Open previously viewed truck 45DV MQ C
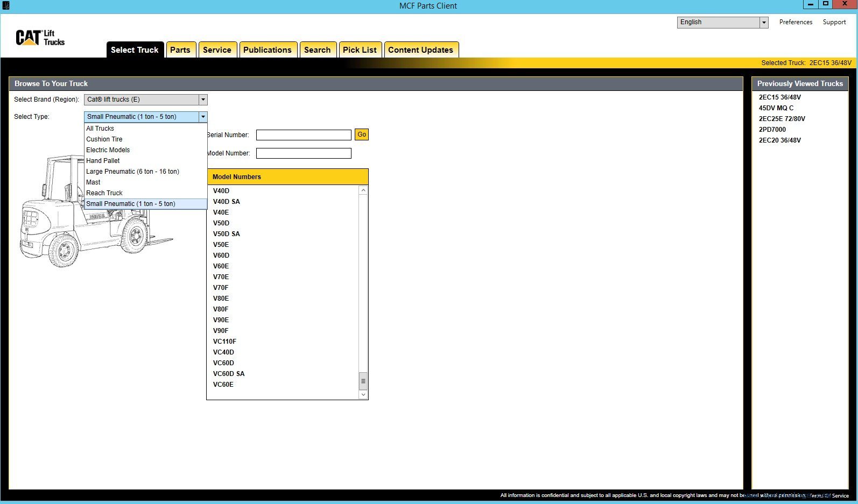 tap(776, 108)
